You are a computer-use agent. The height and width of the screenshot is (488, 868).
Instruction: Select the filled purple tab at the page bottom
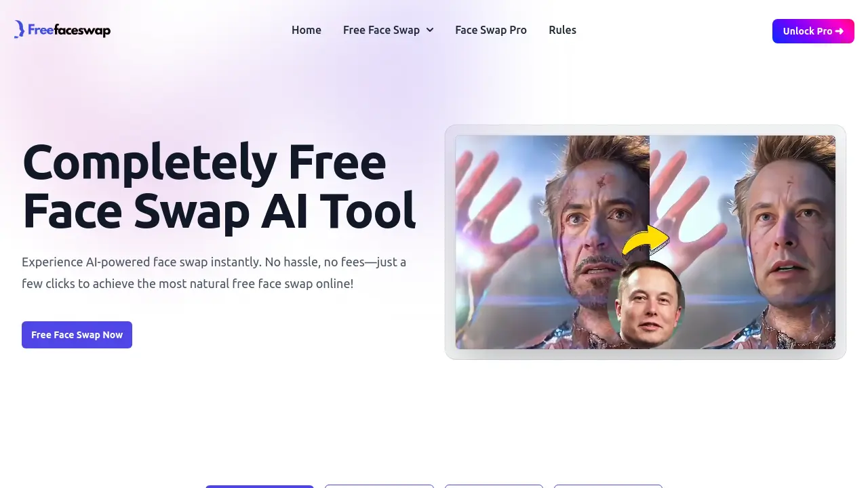point(260,486)
